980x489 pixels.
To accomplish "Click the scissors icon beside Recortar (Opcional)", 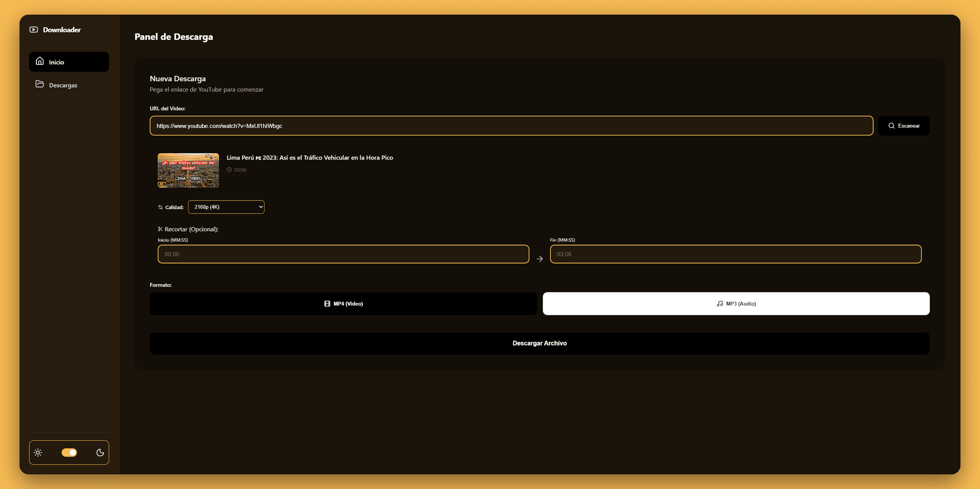I will 160,229.
